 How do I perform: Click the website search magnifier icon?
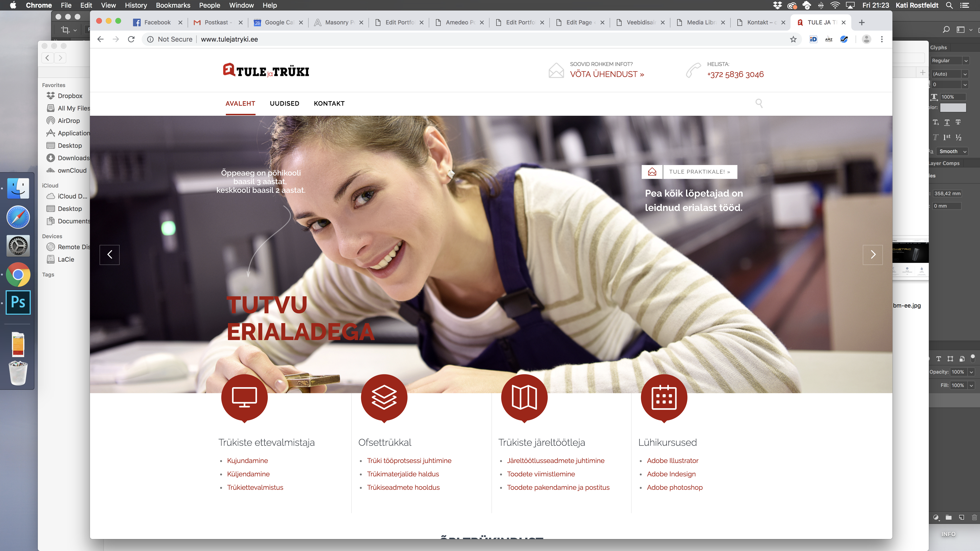759,103
